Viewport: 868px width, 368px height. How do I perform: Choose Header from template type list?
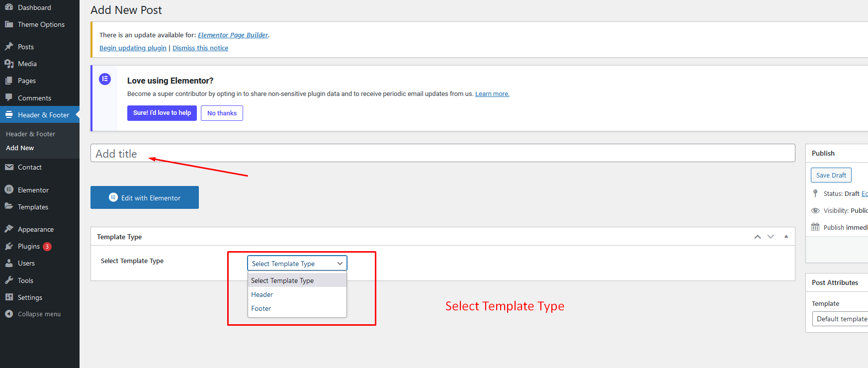pyautogui.click(x=297, y=294)
